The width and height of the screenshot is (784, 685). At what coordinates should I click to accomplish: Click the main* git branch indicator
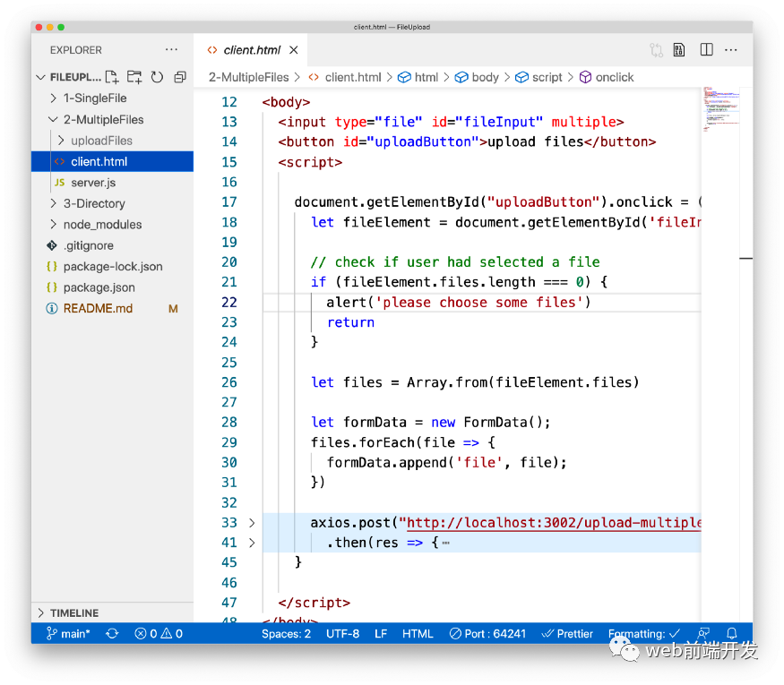tap(68, 634)
